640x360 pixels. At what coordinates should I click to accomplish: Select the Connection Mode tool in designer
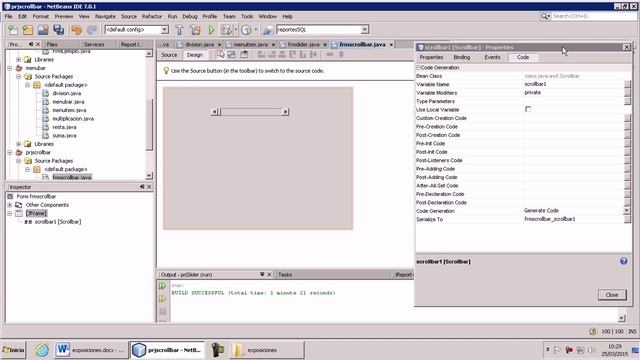click(x=231, y=55)
